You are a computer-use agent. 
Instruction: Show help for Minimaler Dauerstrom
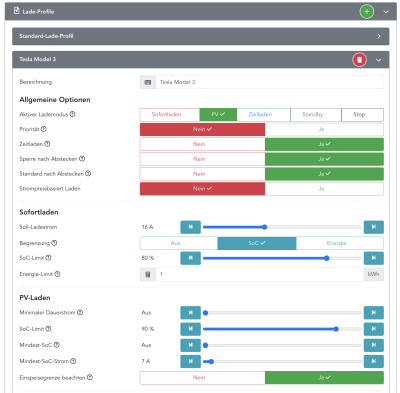pyautogui.click(x=80, y=312)
